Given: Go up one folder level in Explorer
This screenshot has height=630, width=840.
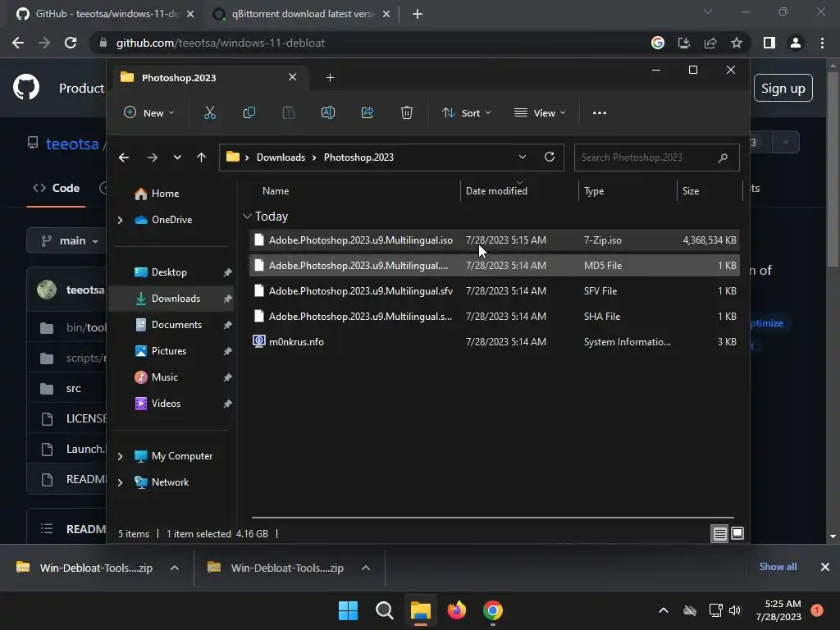Looking at the screenshot, I should click(x=202, y=157).
